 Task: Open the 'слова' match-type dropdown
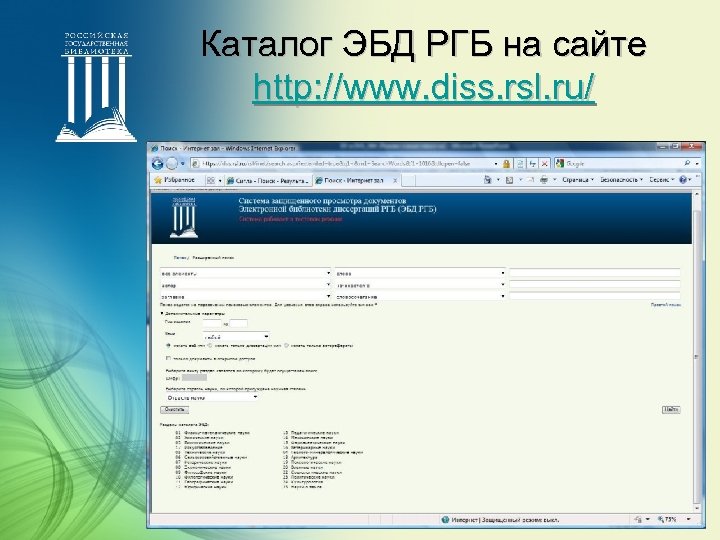point(420,273)
